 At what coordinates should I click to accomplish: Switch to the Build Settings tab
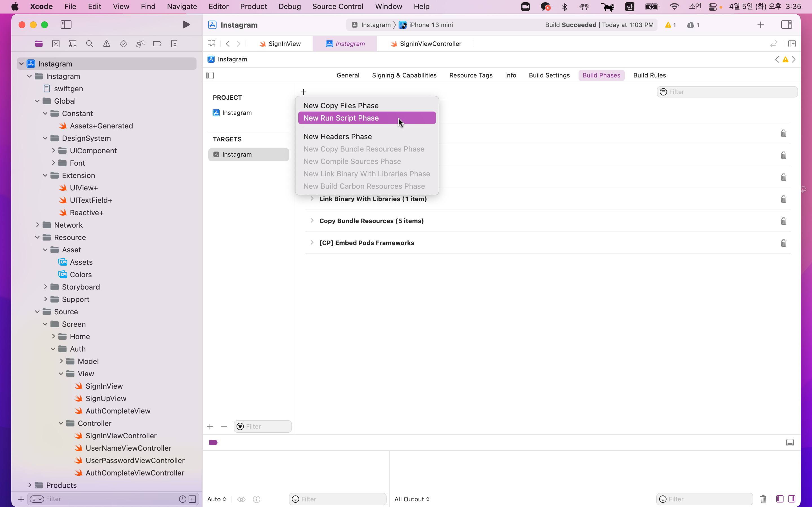[x=549, y=75]
